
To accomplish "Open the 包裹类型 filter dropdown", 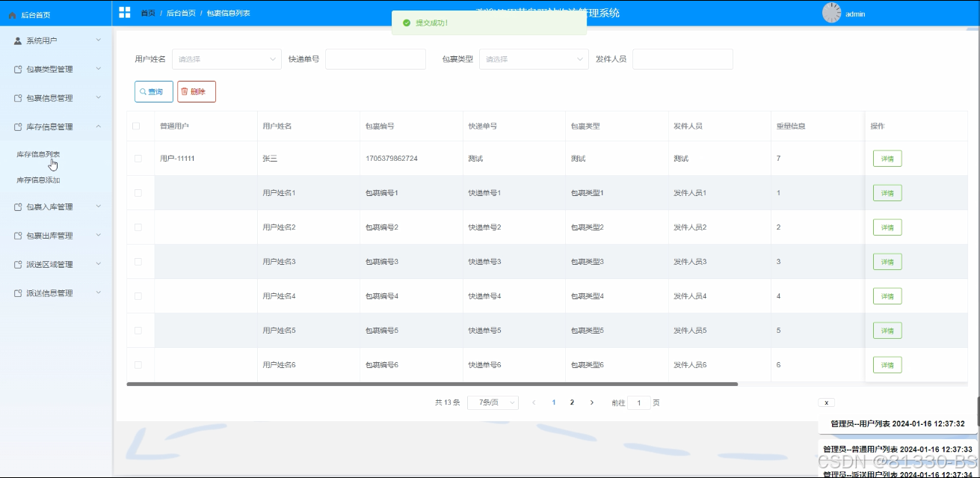I will tap(534, 59).
